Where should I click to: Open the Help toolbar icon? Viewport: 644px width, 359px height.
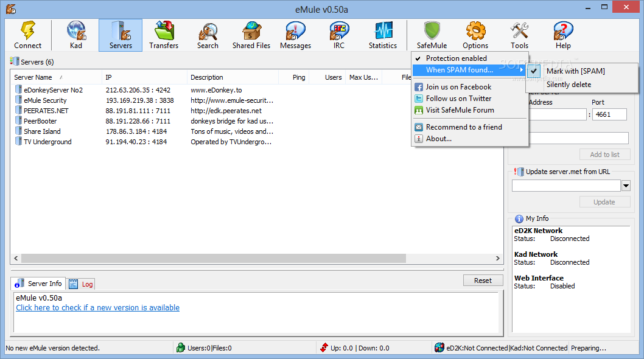[x=563, y=35]
